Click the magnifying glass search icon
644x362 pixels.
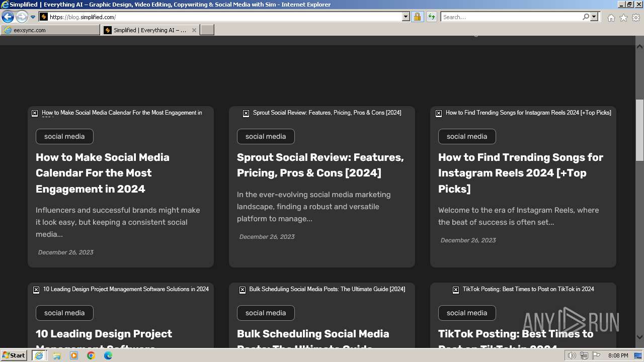pyautogui.click(x=586, y=17)
